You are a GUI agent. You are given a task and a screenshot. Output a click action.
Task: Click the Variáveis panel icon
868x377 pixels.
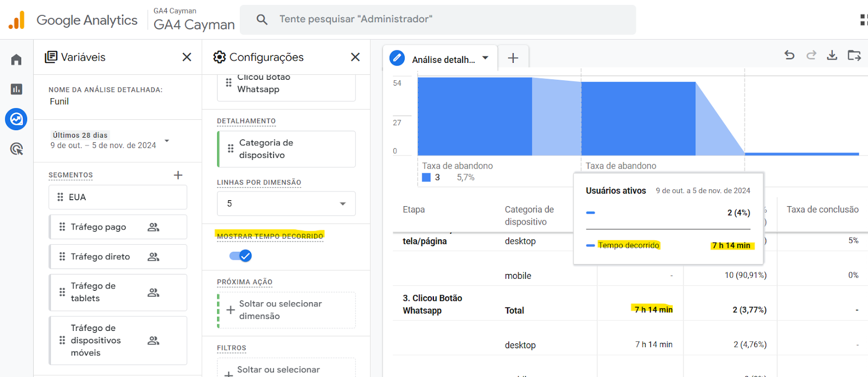pos(51,57)
